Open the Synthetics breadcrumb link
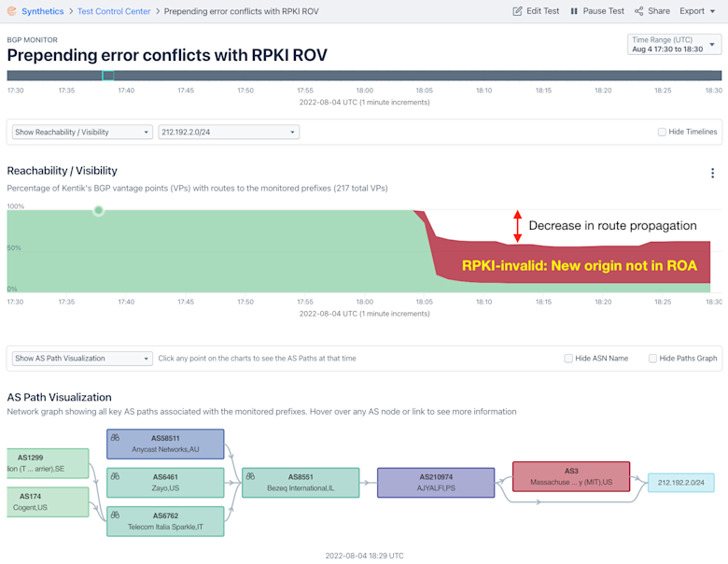Viewport: 728px width, 564px height. [x=42, y=11]
